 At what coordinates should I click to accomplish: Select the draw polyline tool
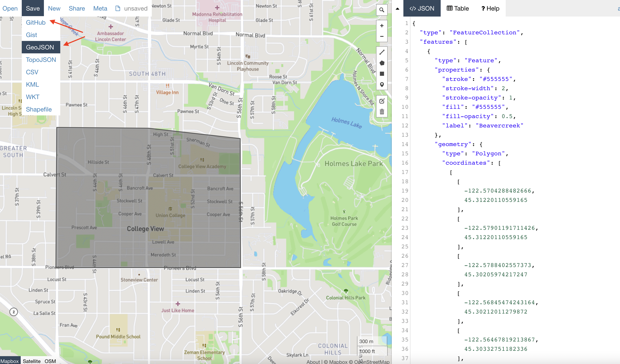pos(382,52)
